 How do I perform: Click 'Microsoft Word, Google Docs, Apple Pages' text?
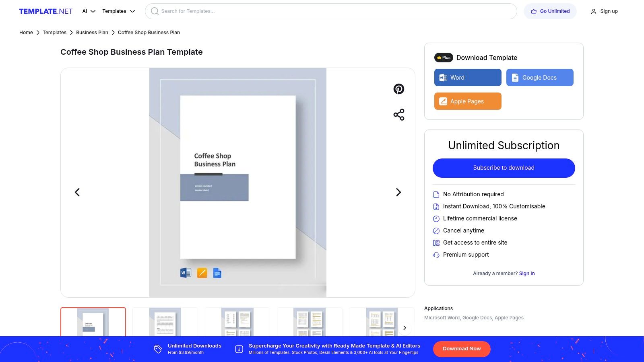[x=474, y=318]
